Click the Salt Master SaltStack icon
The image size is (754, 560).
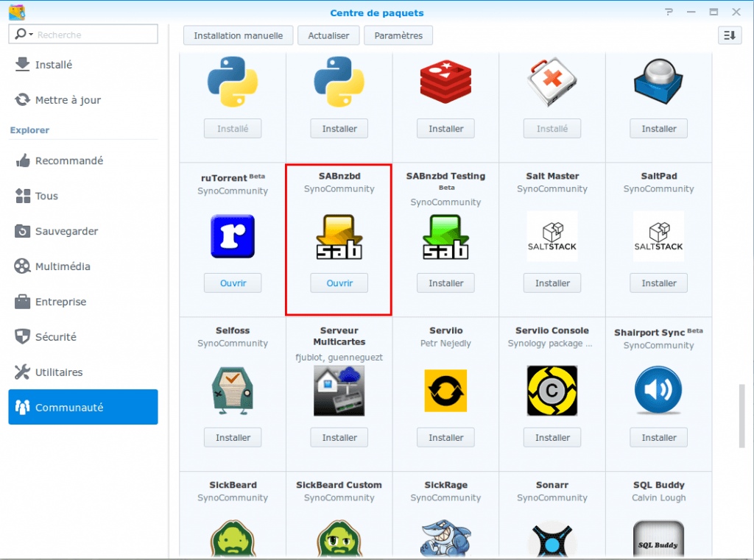pos(552,236)
